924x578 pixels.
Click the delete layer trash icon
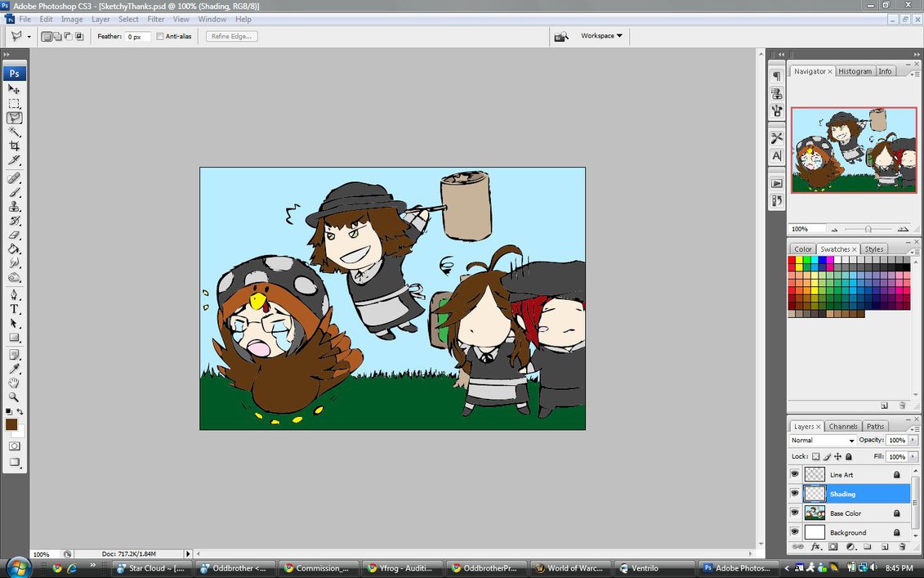pyautogui.click(x=902, y=546)
